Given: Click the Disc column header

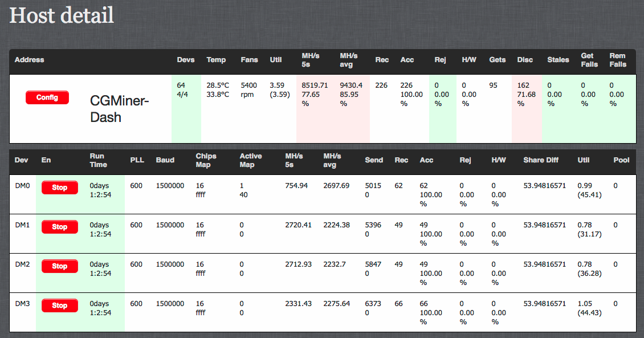Looking at the screenshot, I should coord(525,59).
